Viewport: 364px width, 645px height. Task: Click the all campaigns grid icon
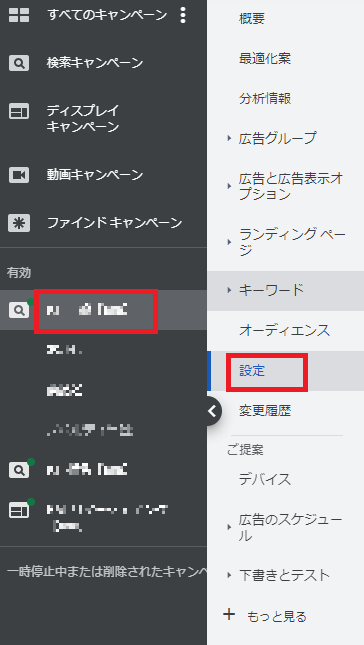[19, 15]
